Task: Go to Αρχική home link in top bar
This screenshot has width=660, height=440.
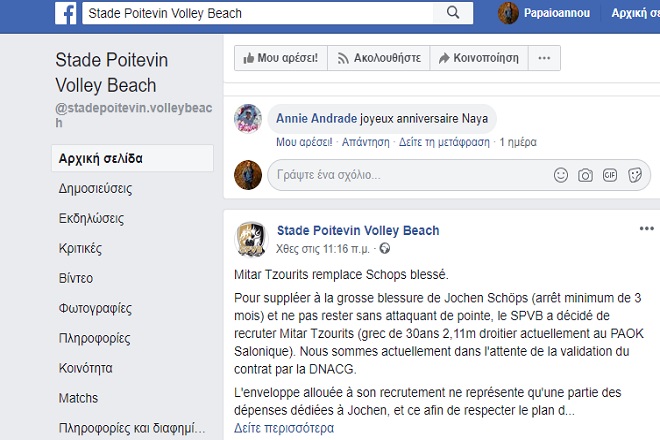Action: 635,13
